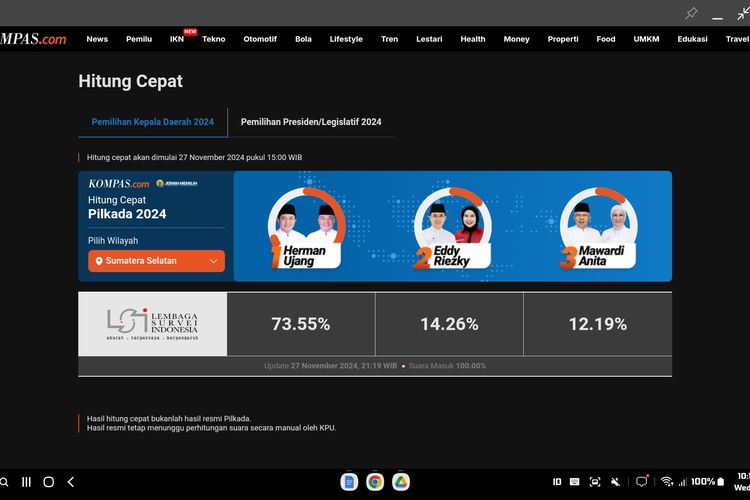Open the Lifestyle navigation link
The height and width of the screenshot is (500, 750).
tap(346, 39)
